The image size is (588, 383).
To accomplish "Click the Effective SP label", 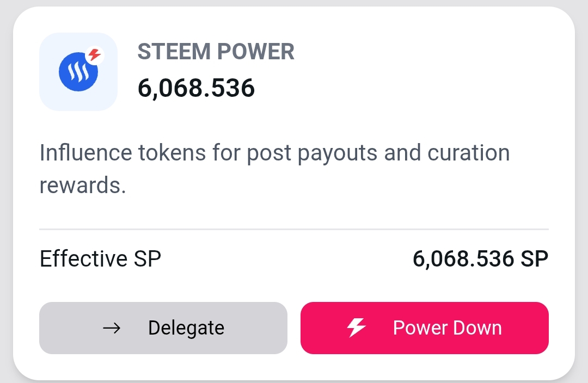I will click(x=101, y=258).
